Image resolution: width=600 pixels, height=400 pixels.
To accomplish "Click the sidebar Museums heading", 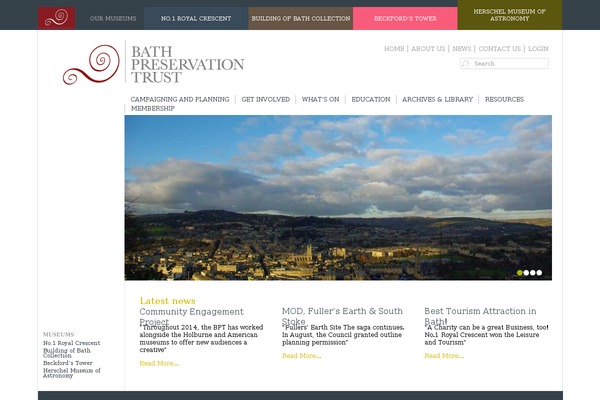I will pos(59,335).
